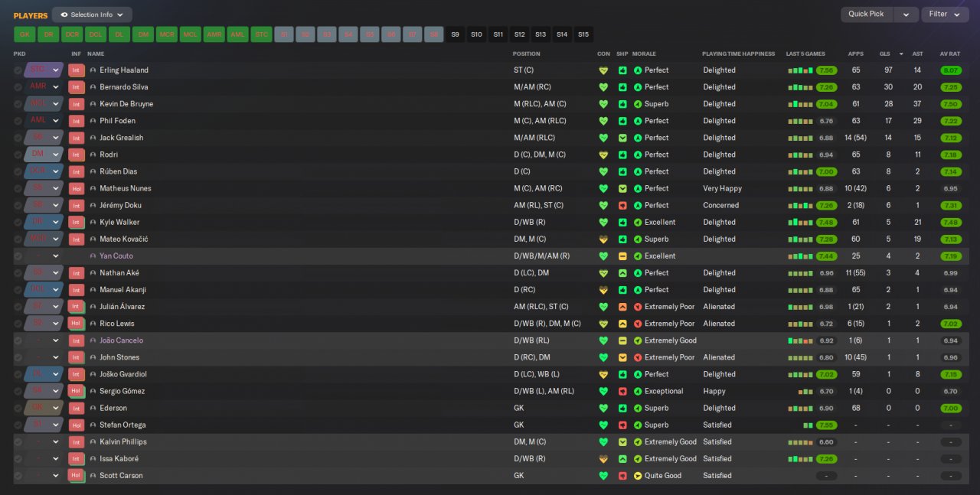Click condition heart icon for Issa Kaboré
This screenshot has height=495, width=980.
pos(603,459)
